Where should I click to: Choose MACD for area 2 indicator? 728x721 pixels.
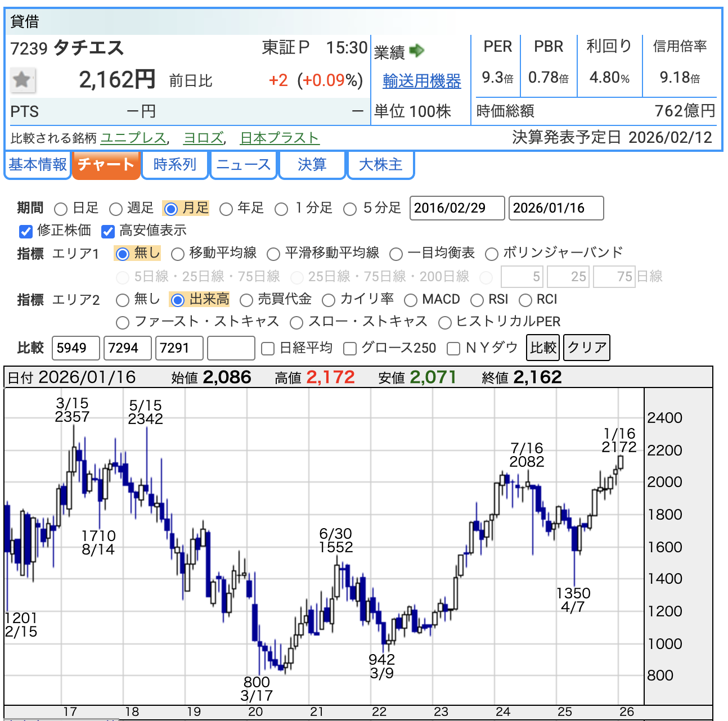click(411, 300)
